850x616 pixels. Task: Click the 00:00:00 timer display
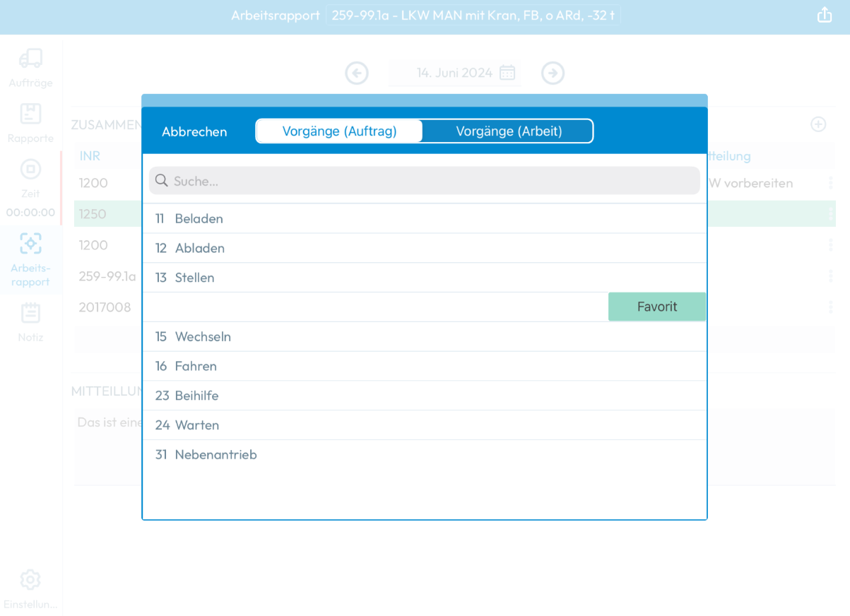(x=30, y=212)
